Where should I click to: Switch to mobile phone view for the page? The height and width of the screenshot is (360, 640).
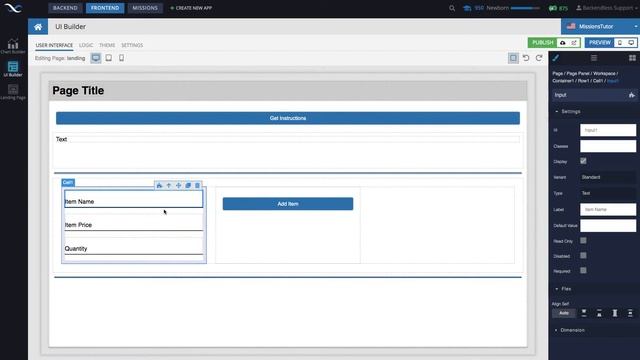[x=121, y=58]
